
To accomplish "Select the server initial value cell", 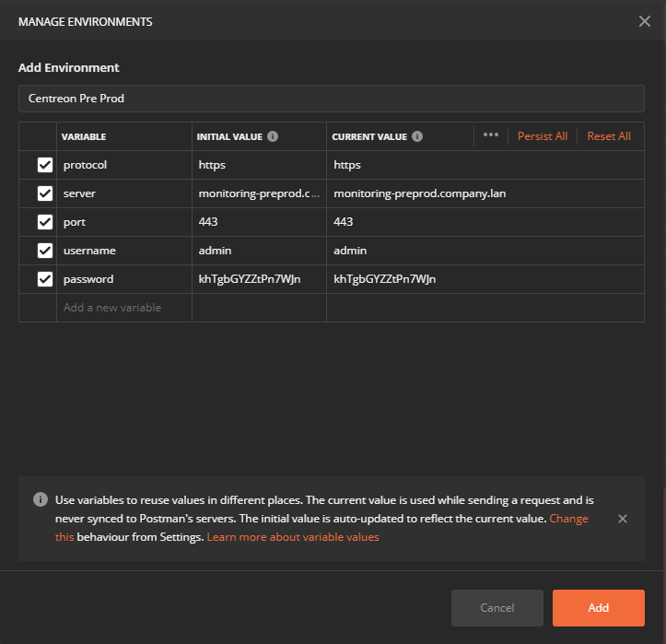I will [x=259, y=194].
